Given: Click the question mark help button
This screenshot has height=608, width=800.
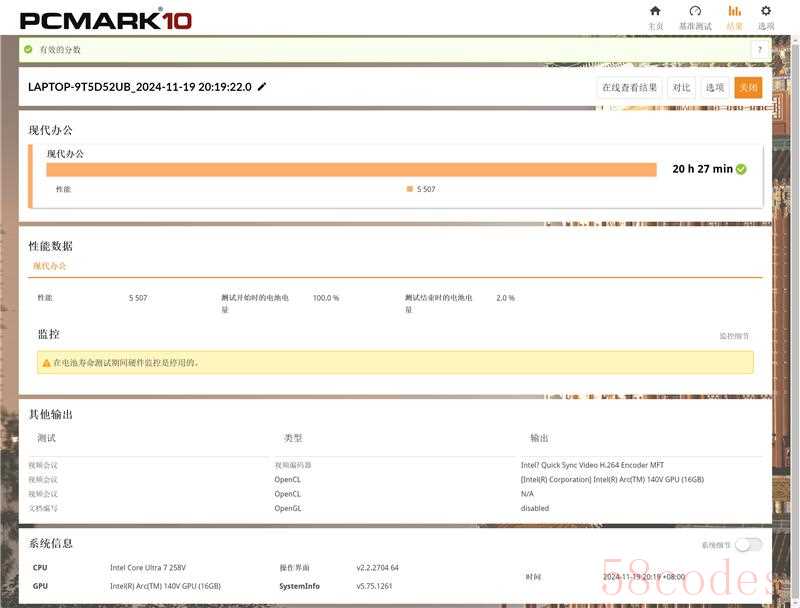Looking at the screenshot, I should point(759,49).
